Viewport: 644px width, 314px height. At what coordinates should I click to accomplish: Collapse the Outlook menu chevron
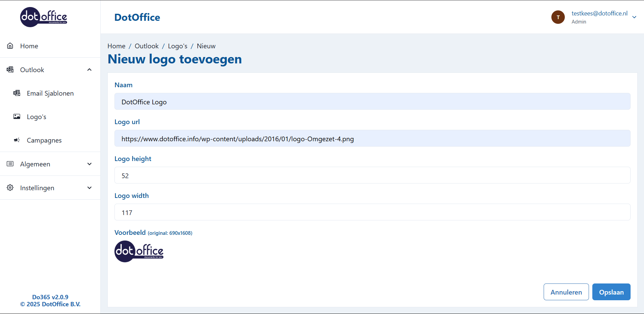tap(89, 70)
